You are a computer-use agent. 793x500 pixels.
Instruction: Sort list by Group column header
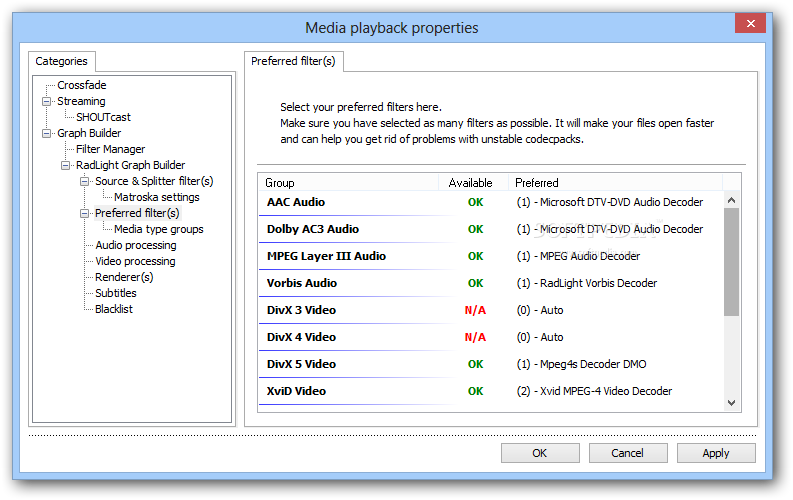pyautogui.click(x=348, y=183)
